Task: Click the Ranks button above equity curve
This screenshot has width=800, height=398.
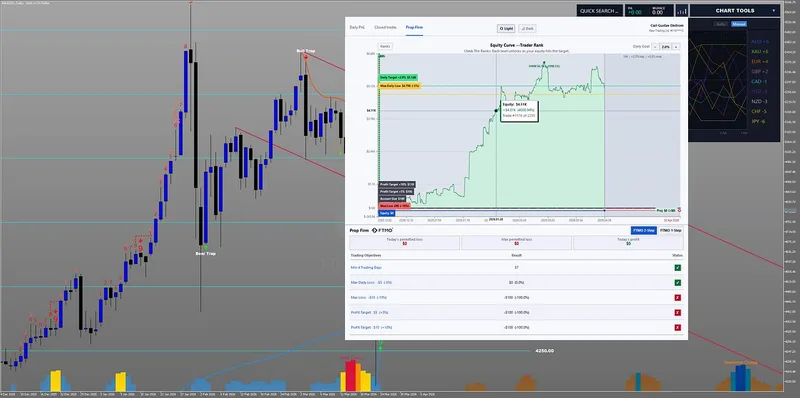Action: click(x=385, y=46)
